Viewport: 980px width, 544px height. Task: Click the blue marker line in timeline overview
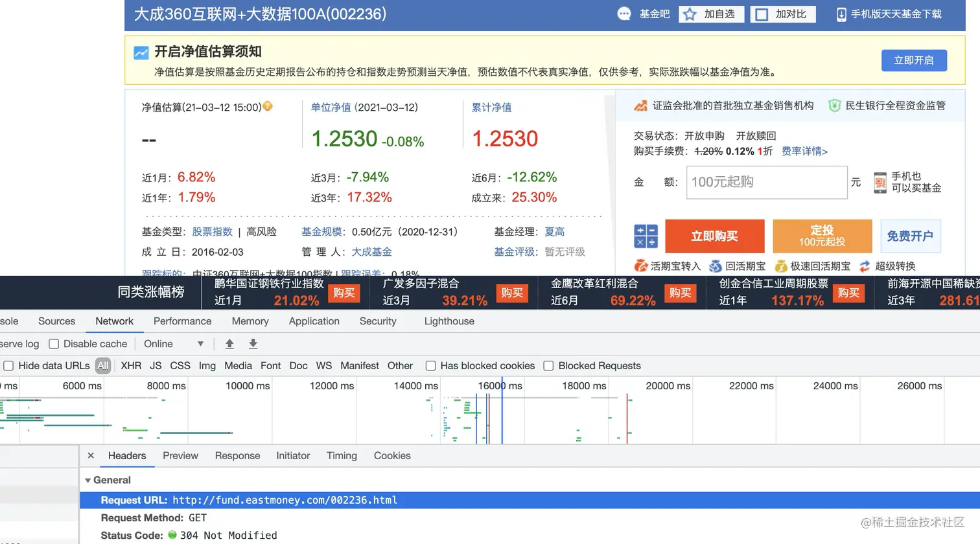502,411
